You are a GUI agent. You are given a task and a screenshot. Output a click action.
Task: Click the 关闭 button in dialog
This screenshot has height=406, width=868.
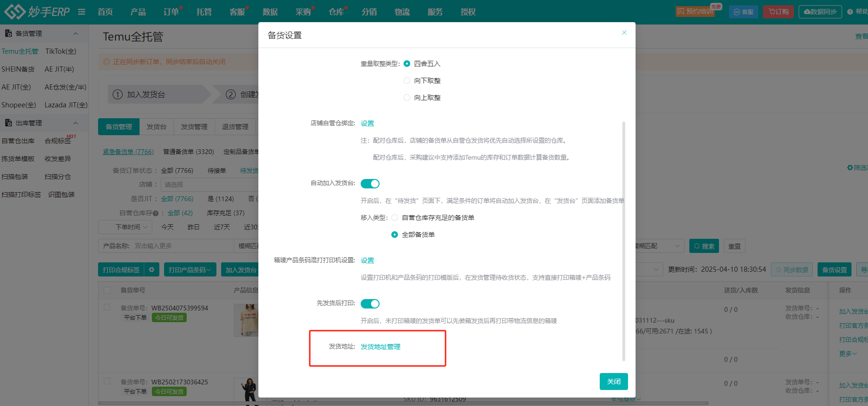click(614, 382)
